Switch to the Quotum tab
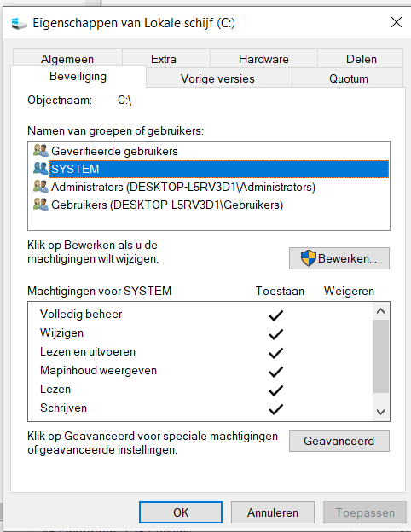 [x=349, y=78]
